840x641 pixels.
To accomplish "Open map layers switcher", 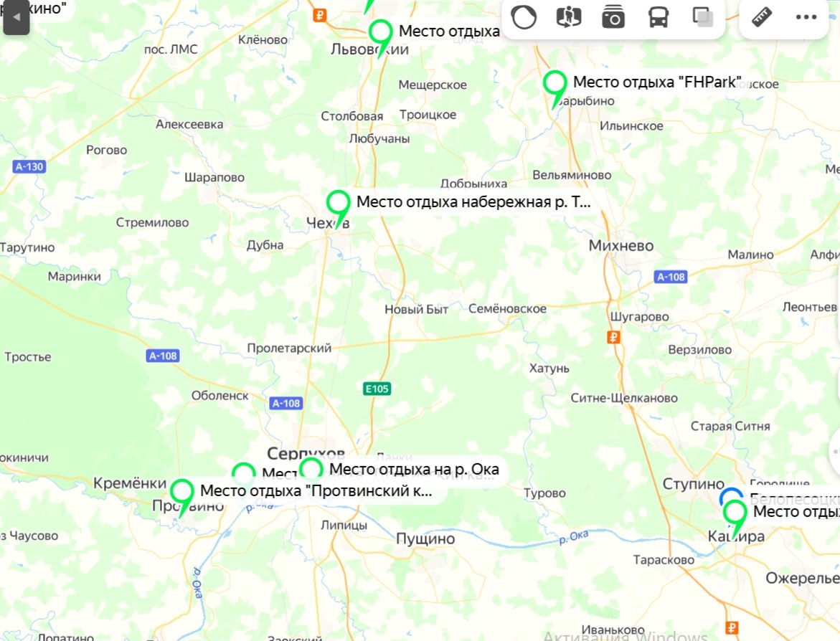I will click(702, 16).
